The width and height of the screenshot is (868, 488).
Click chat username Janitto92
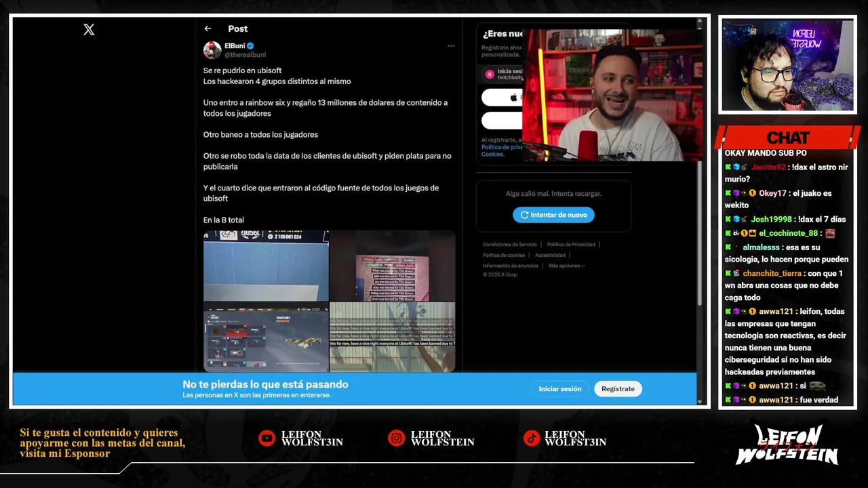[x=768, y=167]
